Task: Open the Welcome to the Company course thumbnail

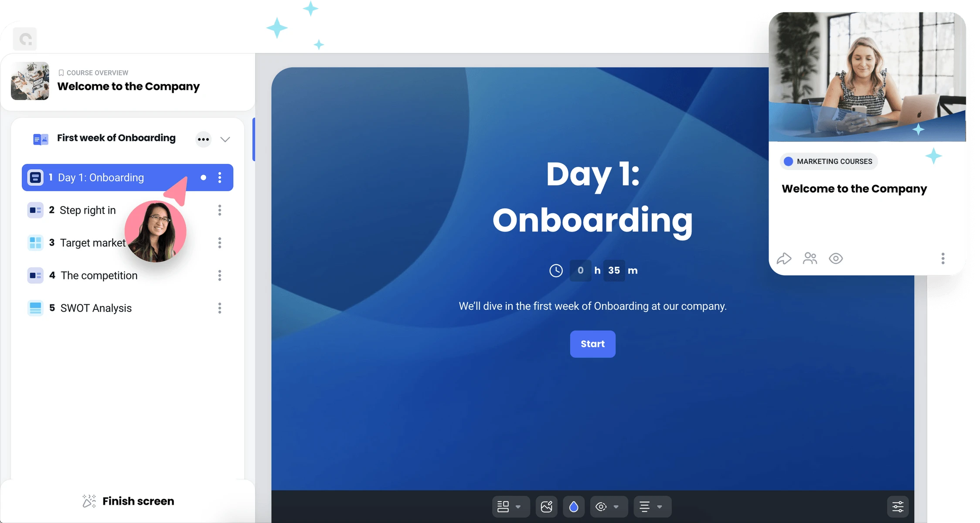Action: (30, 81)
